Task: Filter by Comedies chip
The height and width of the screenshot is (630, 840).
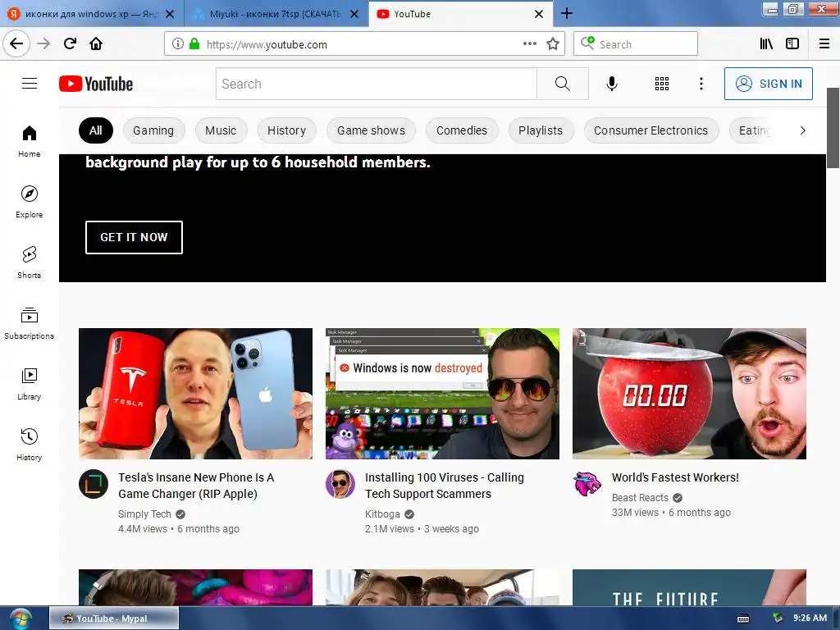Action: pos(462,130)
